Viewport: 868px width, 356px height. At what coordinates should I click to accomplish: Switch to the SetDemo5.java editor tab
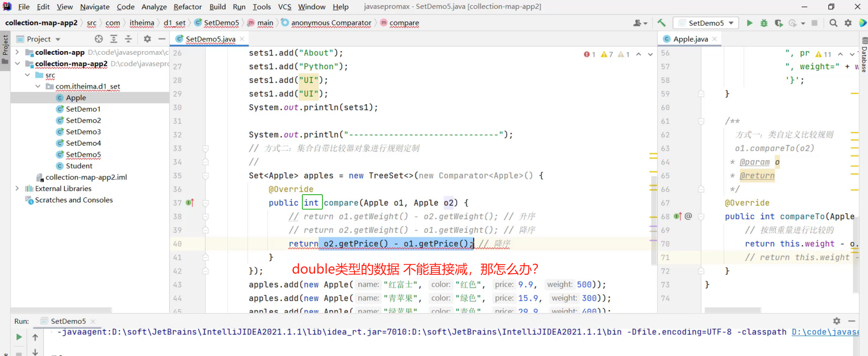pyautogui.click(x=210, y=39)
